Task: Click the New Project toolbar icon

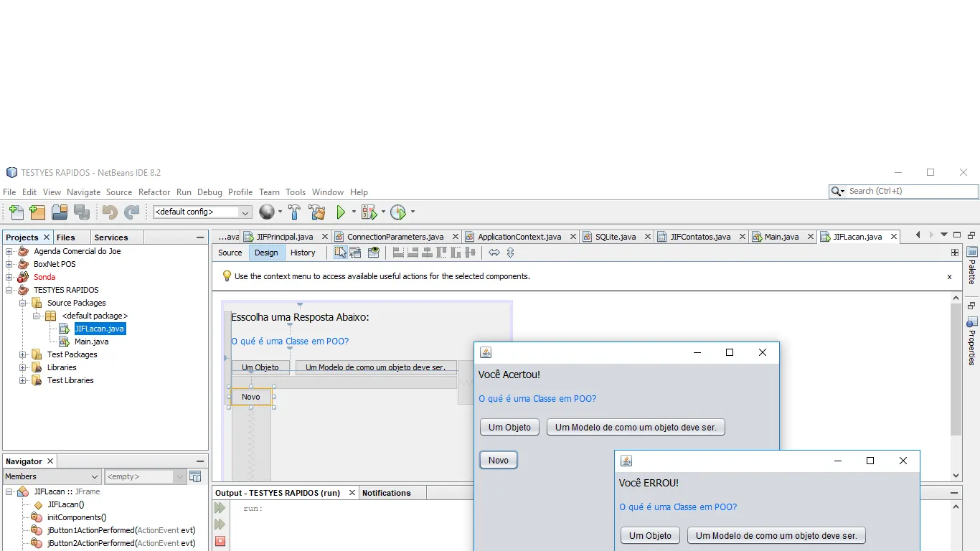Action: [37, 212]
